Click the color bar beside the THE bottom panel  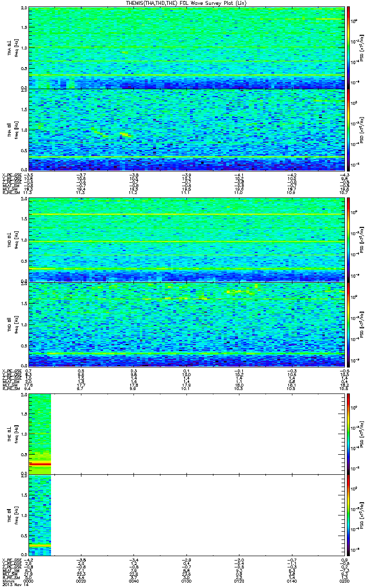(348, 515)
